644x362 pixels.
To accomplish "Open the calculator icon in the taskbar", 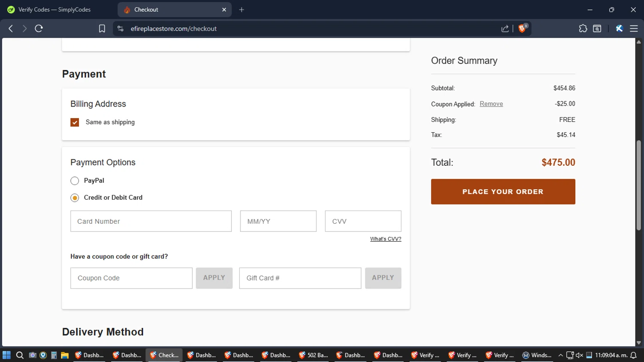I will (x=54, y=355).
